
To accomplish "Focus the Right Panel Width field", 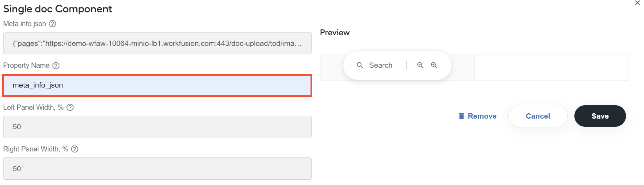I will tap(157, 168).
